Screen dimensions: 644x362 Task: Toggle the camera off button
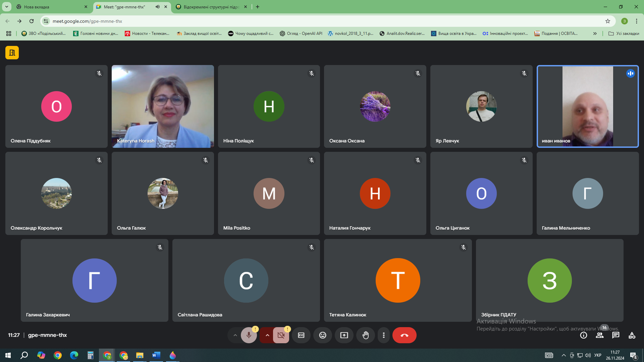click(x=281, y=335)
